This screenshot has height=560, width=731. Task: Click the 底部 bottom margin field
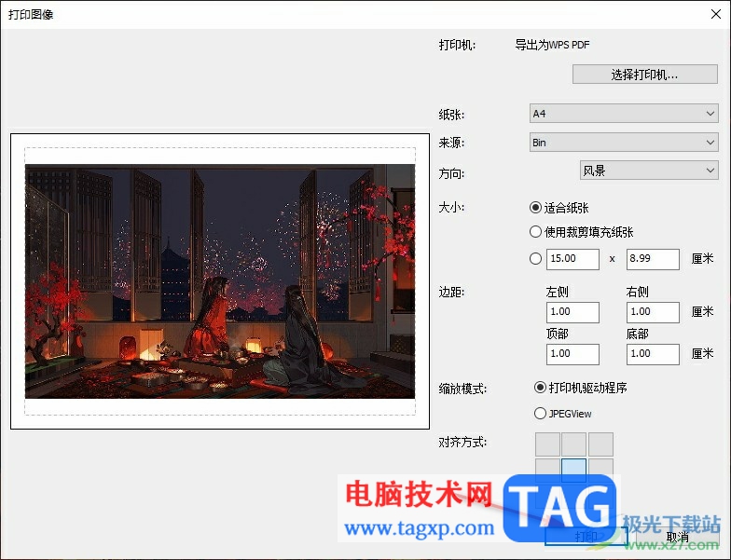click(653, 354)
